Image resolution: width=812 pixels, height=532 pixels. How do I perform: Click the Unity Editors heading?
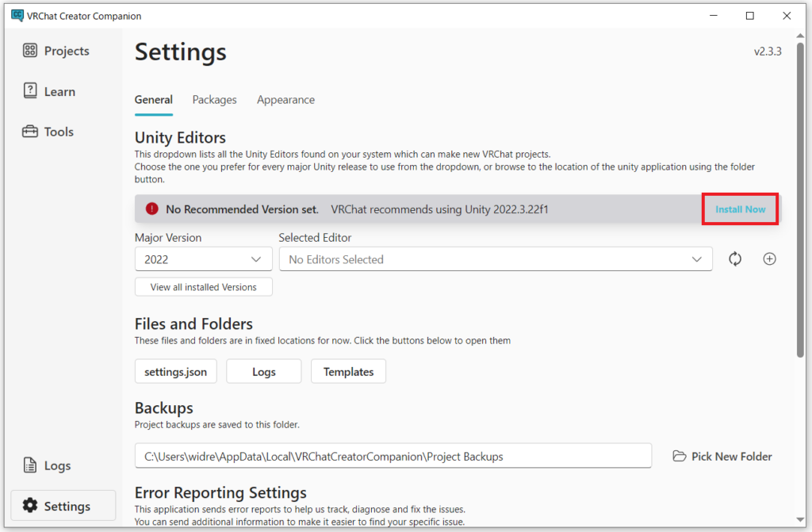[180, 137]
